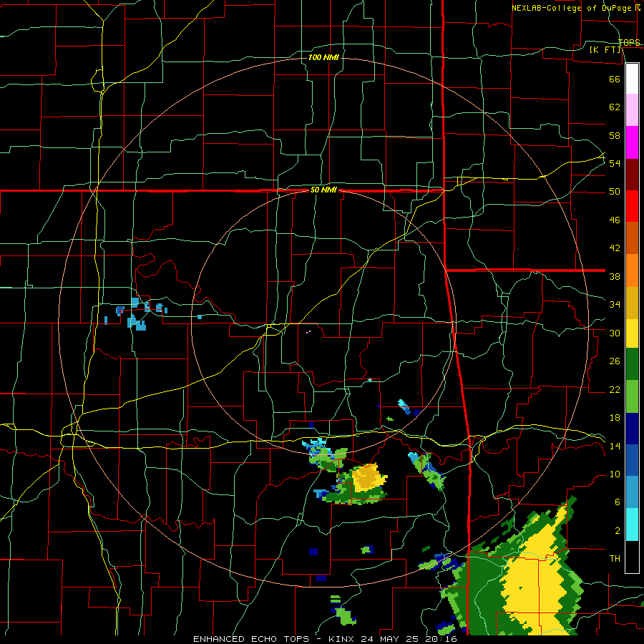Image resolution: width=644 pixels, height=644 pixels.
Task: Pick the dark orange legend swatch
Action: coord(632,238)
